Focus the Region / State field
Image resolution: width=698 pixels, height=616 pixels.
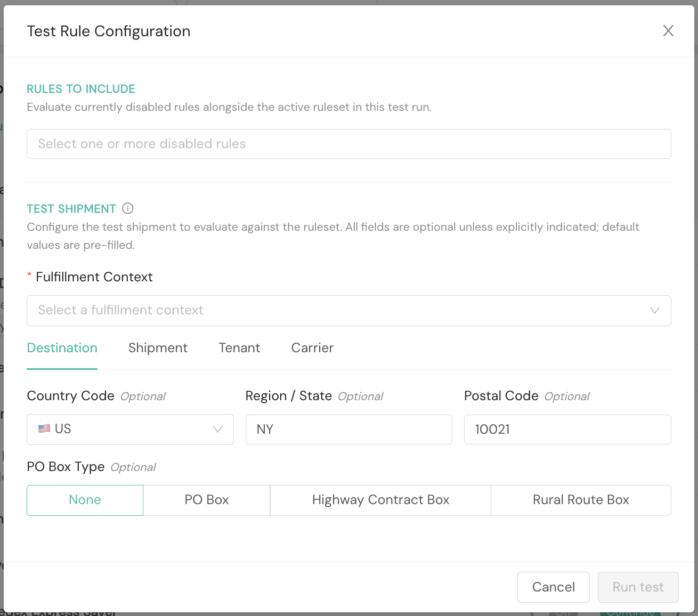[349, 429]
